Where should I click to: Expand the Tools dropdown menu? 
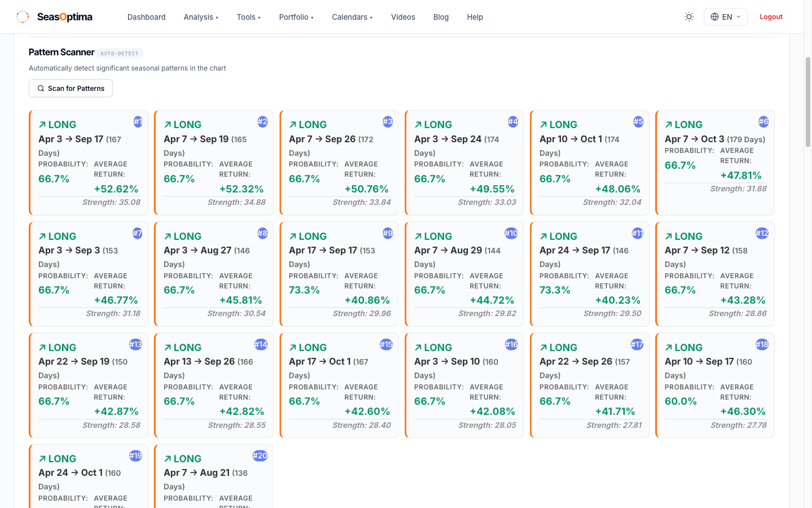pyautogui.click(x=249, y=17)
